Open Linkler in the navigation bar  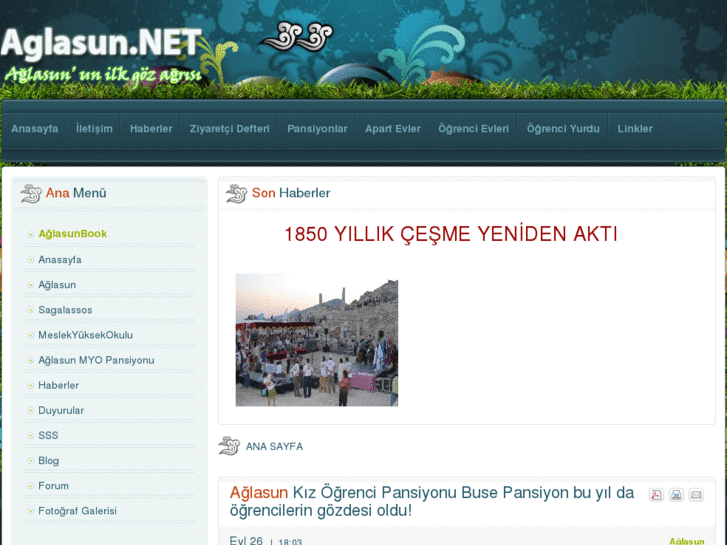click(635, 129)
